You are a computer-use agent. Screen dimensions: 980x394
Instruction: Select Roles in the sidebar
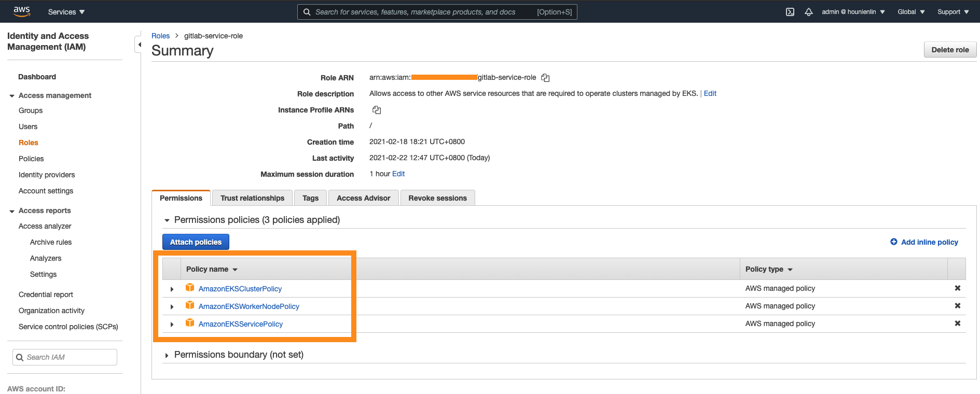point(29,143)
